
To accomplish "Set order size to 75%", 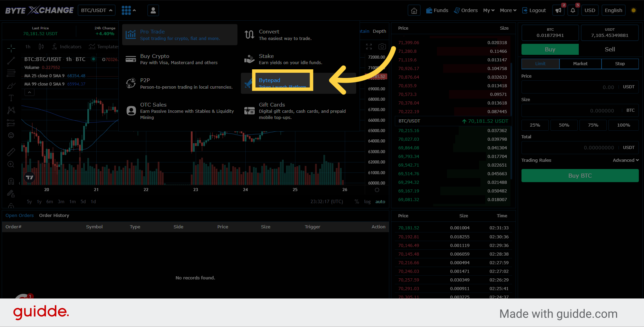I will coord(593,125).
